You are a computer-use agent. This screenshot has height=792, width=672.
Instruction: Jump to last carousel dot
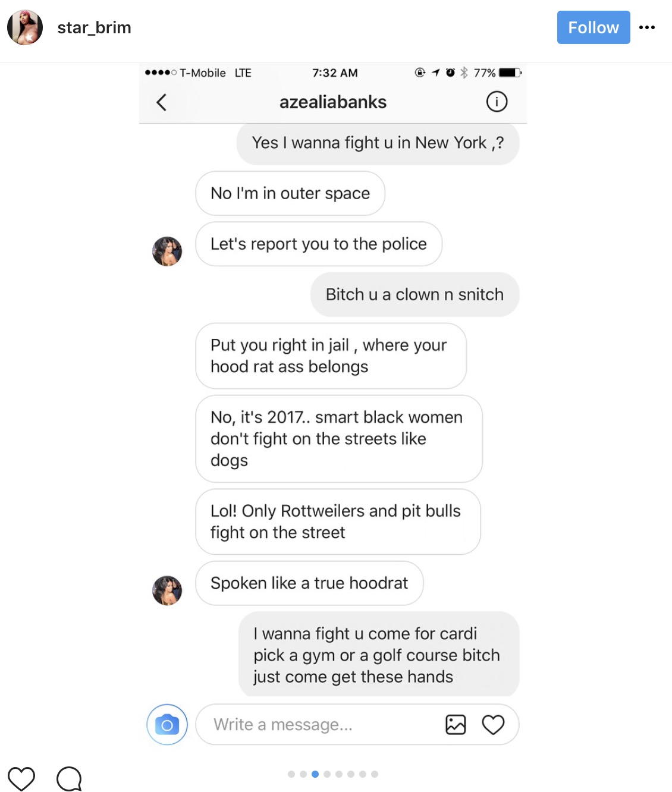coord(375,774)
